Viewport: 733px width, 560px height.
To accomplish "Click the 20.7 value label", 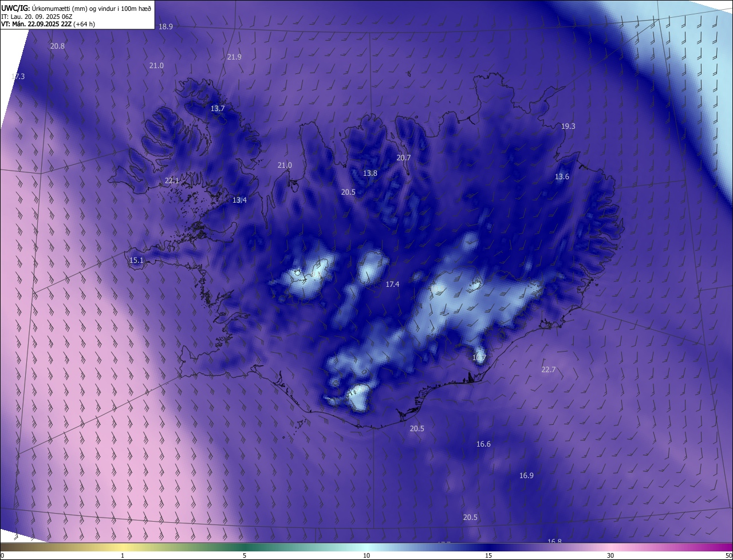I will (x=404, y=157).
